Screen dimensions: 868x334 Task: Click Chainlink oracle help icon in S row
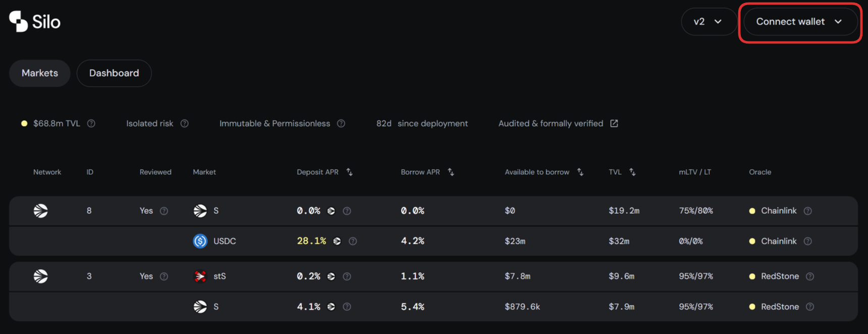coord(808,211)
